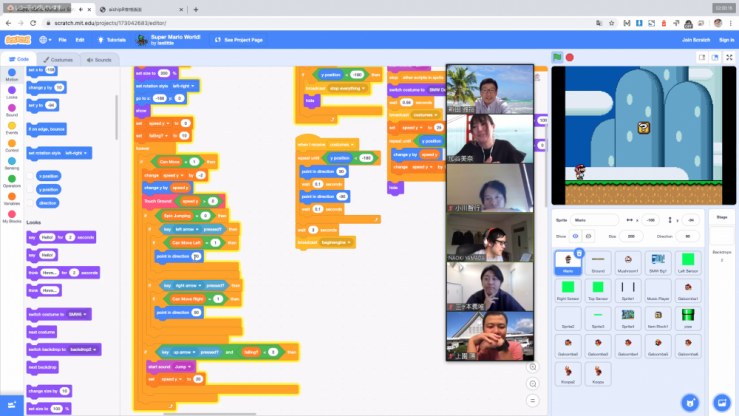Stop the project with the red stop button
The height and width of the screenshot is (416, 739).
(570, 57)
